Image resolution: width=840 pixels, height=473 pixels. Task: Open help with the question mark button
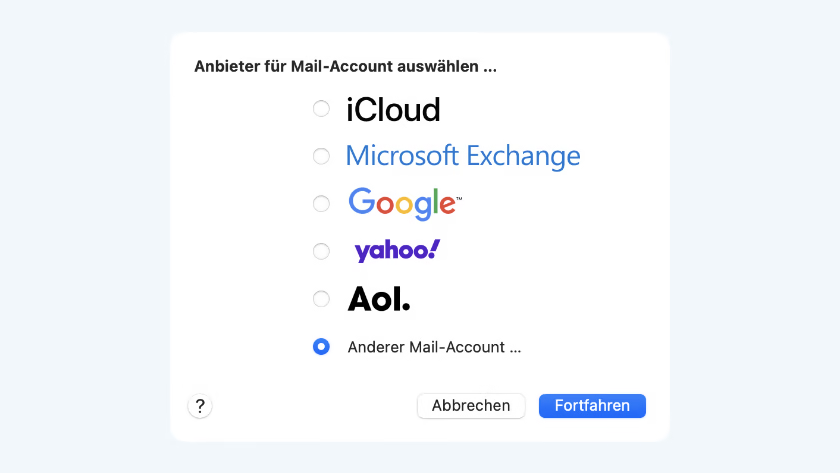[200, 406]
